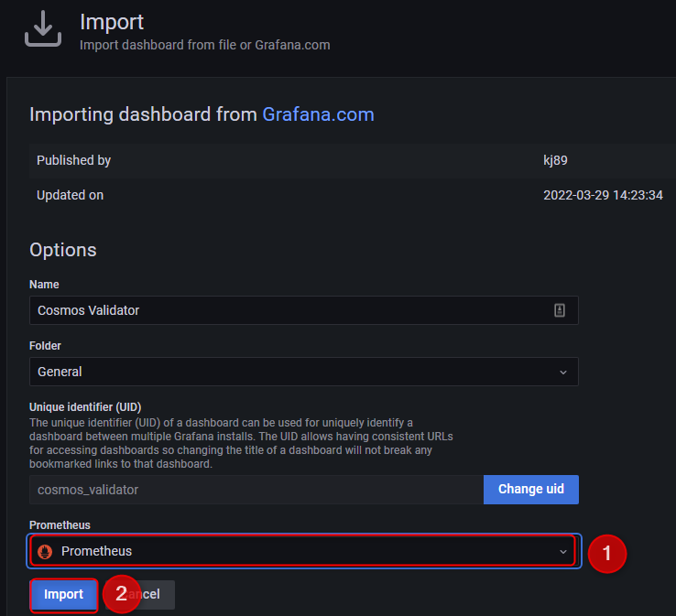This screenshot has width=676, height=616.
Task: Click the Cosmos Validator name input field
Action: (x=303, y=310)
